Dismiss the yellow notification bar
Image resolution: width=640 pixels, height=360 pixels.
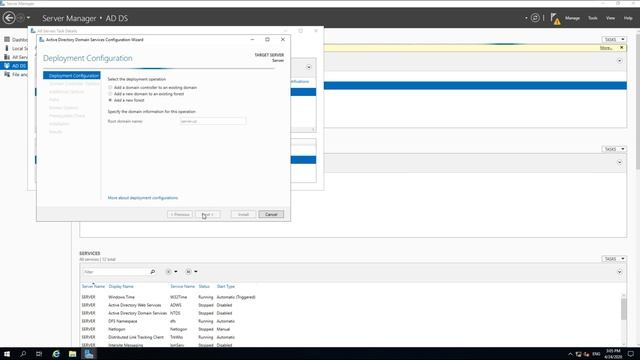pos(622,48)
